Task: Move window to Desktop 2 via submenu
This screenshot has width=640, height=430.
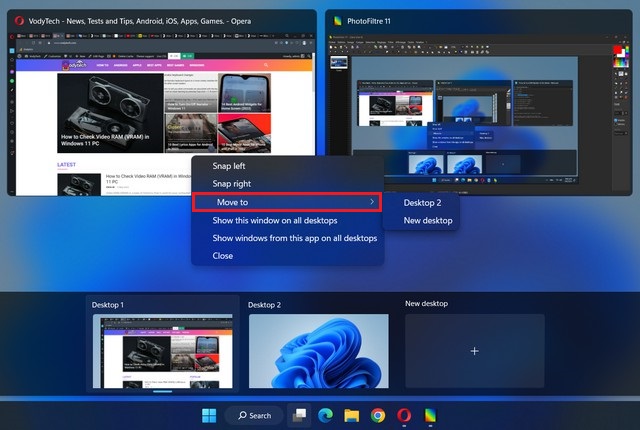Action: tap(422, 203)
